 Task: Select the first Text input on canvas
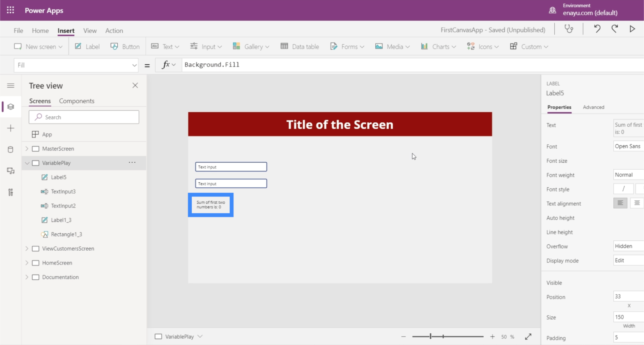231,167
